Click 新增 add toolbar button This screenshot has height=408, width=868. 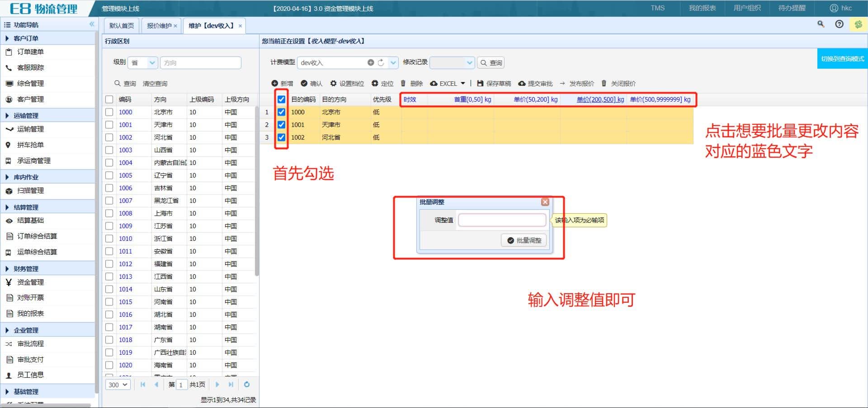click(282, 84)
